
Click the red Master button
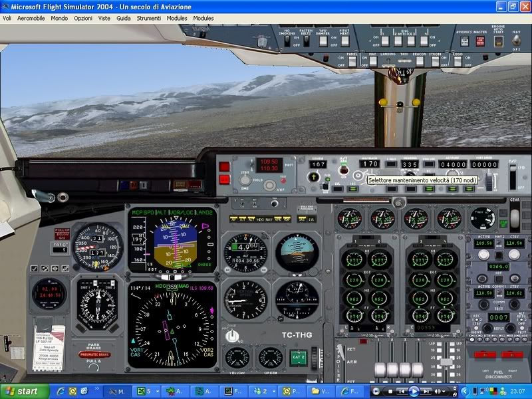(480, 41)
